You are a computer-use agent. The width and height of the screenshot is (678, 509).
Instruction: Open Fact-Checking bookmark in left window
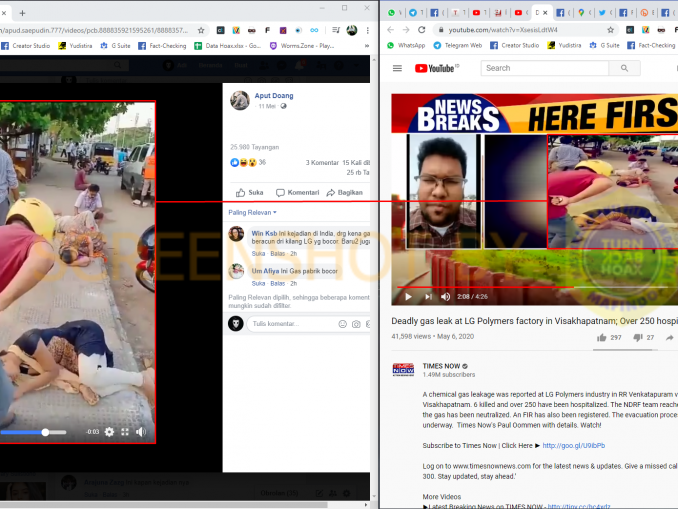pyautogui.click(x=162, y=45)
